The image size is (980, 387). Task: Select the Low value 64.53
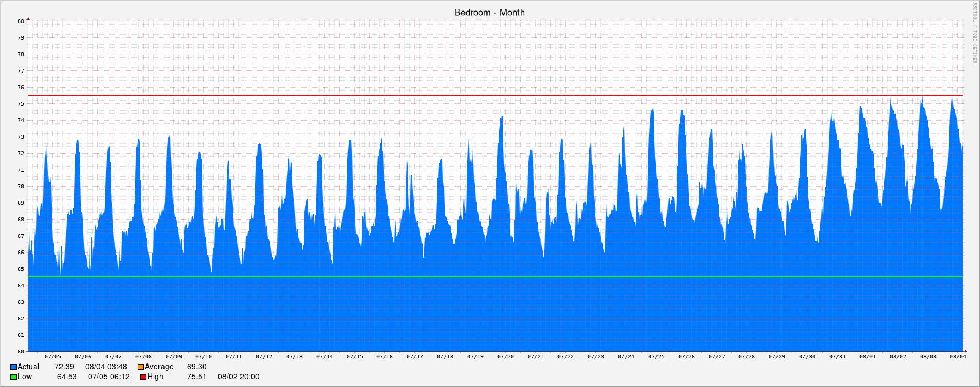(x=67, y=377)
